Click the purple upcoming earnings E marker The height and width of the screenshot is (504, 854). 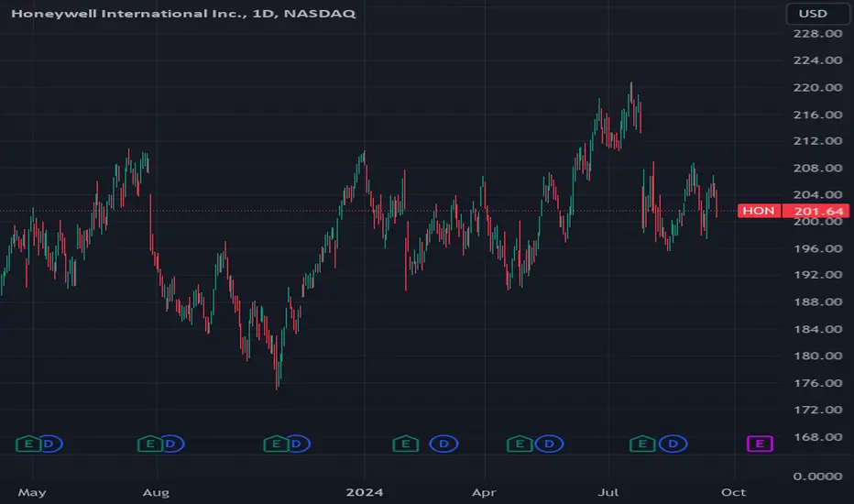(760, 444)
